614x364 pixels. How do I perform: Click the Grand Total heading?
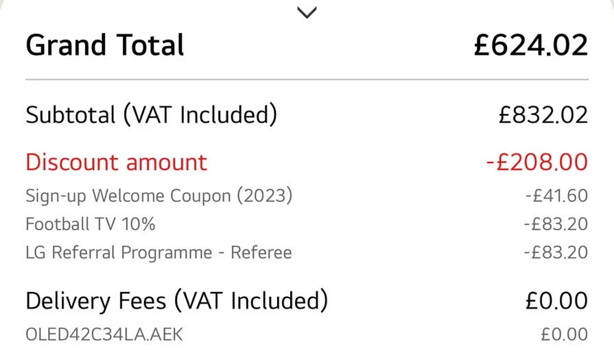(105, 45)
